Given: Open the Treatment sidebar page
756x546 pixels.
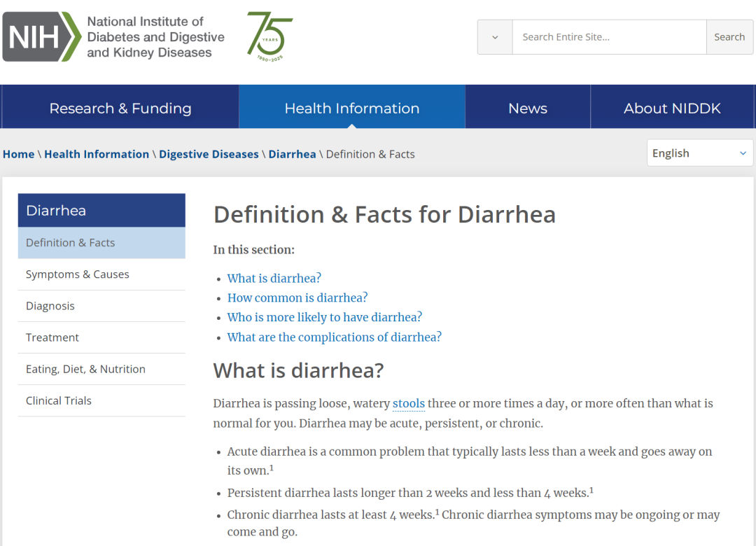Looking at the screenshot, I should pos(52,337).
